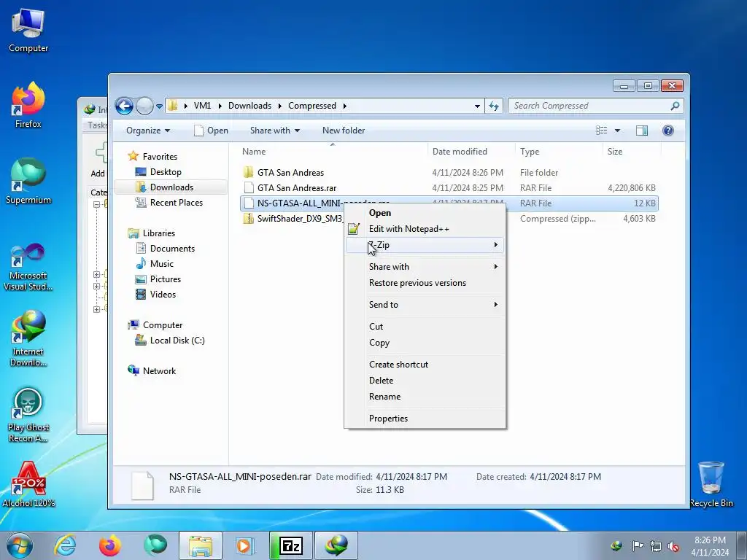The height and width of the screenshot is (560, 747).
Task: Open Supermium desktop shortcut
Action: click(28, 181)
